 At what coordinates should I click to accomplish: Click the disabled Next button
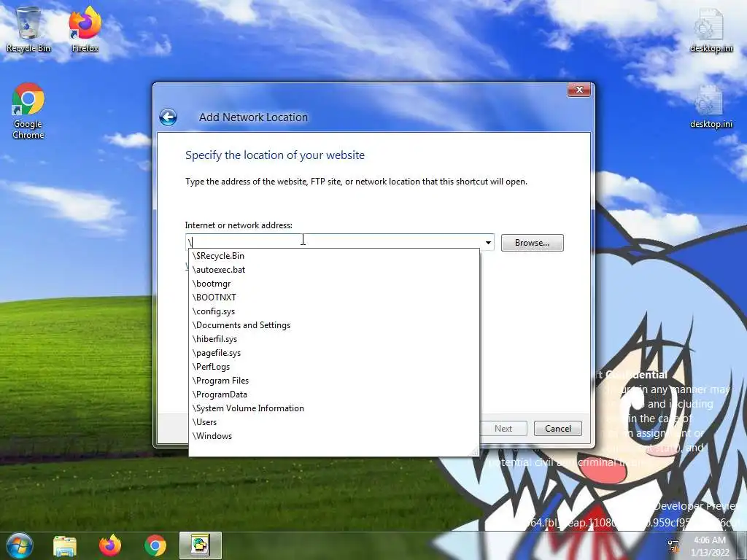pyautogui.click(x=503, y=429)
